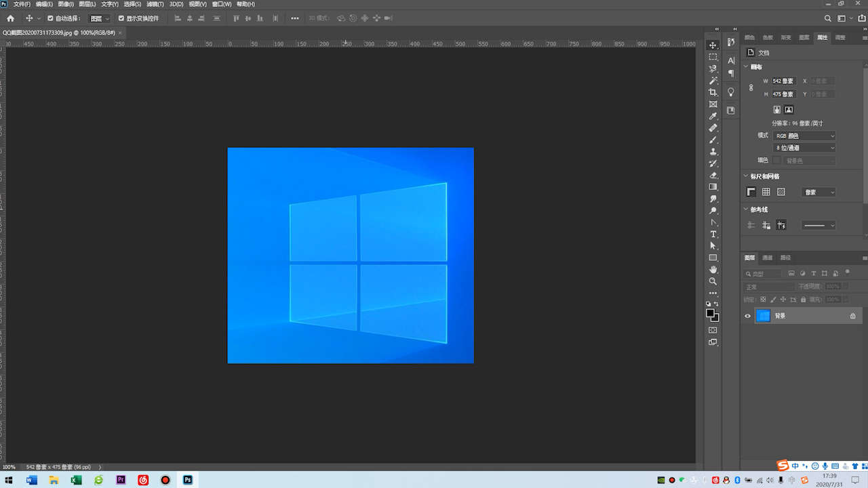Toggle rulers icon in 标尺和网格 section
The image size is (868, 488).
[x=751, y=192]
